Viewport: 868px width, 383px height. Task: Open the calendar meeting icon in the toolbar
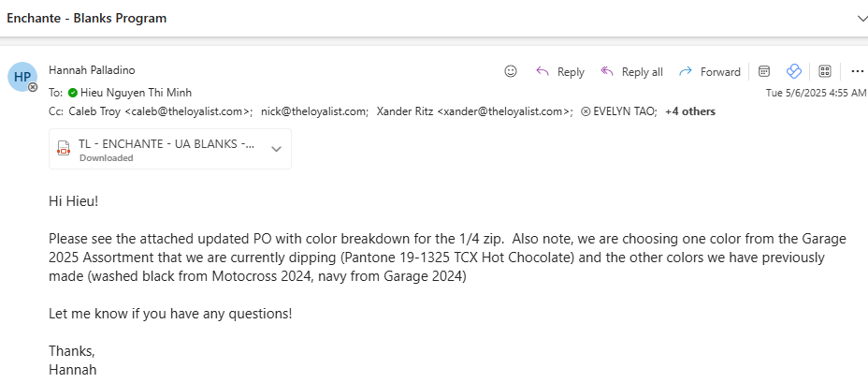[764, 71]
